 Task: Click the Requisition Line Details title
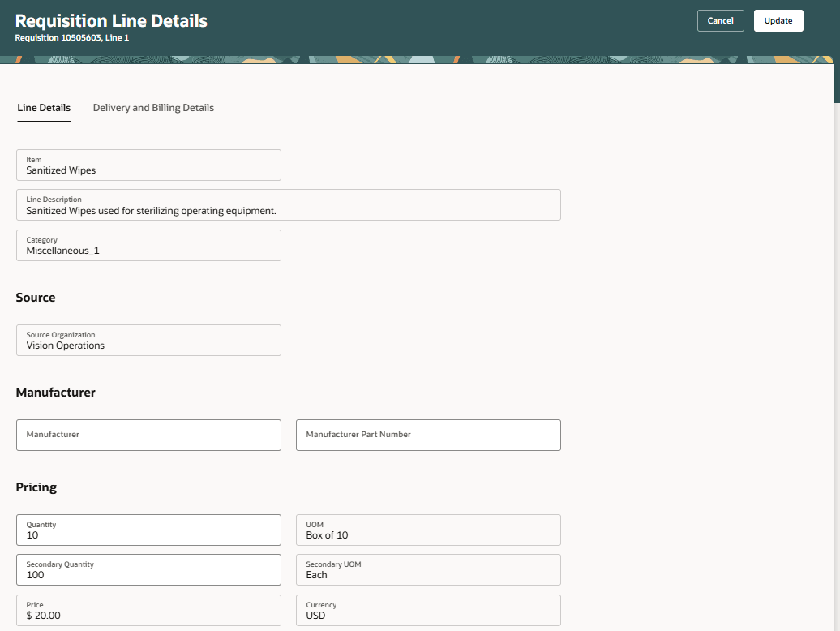point(111,20)
